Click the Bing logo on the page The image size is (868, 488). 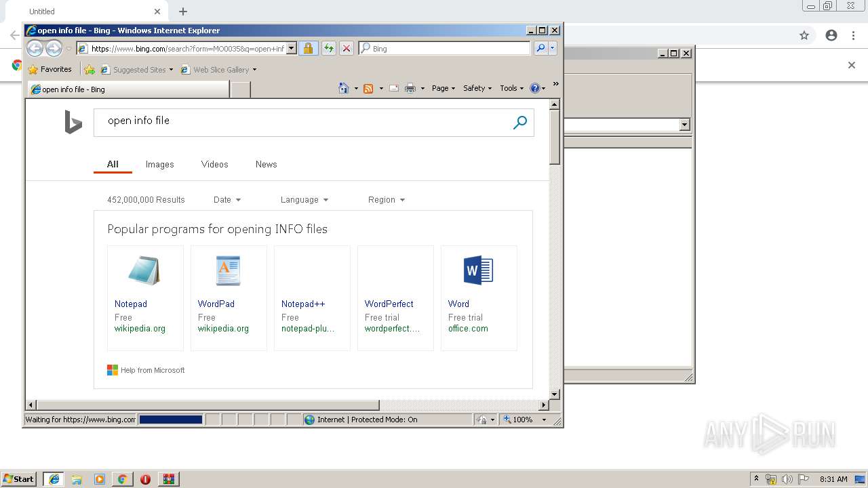[73, 123]
